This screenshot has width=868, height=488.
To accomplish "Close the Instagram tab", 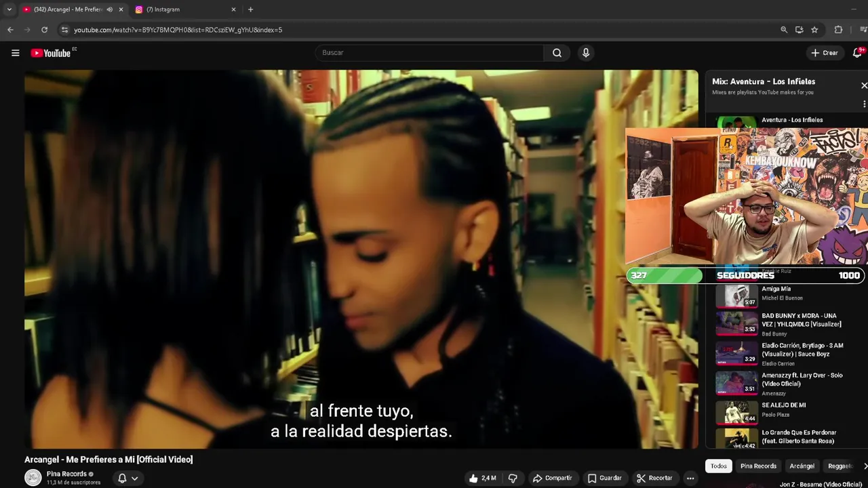I will 233,9.
